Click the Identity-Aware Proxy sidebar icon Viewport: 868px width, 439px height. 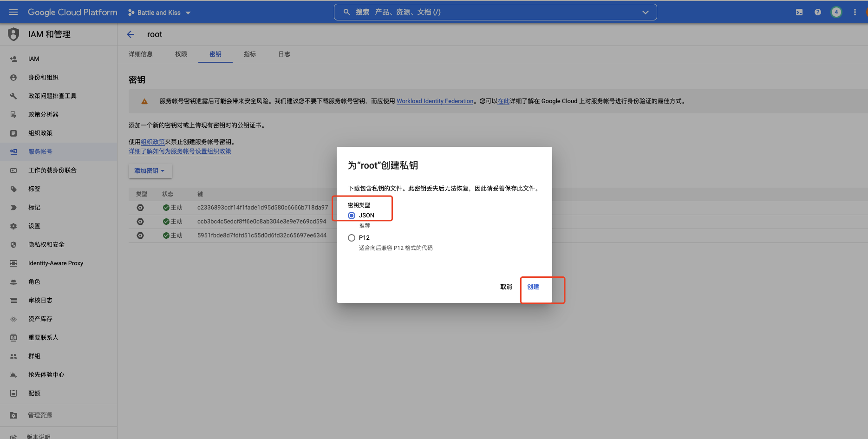[x=13, y=263]
